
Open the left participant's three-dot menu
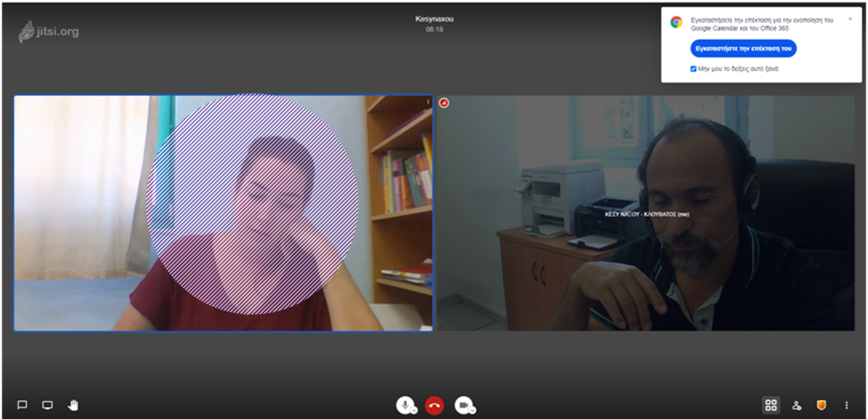428,102
